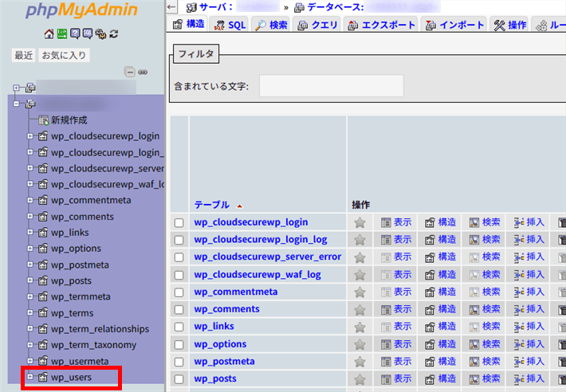Viewport: 566px width, 392px height.
Task: Click wp_comments table icon in sidebar
Action: (x=43, y=217)
